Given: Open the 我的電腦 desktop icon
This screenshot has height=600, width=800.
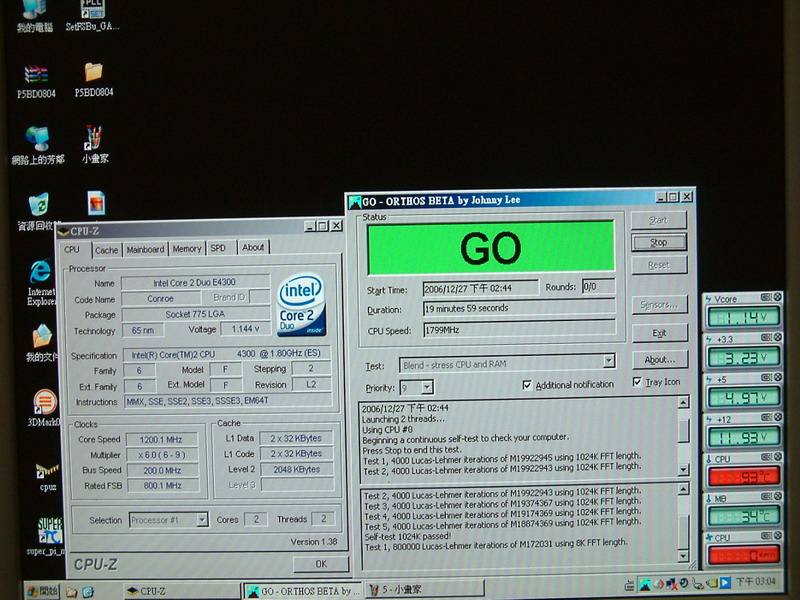Looking at the screenshot, I should click(35, 15).
